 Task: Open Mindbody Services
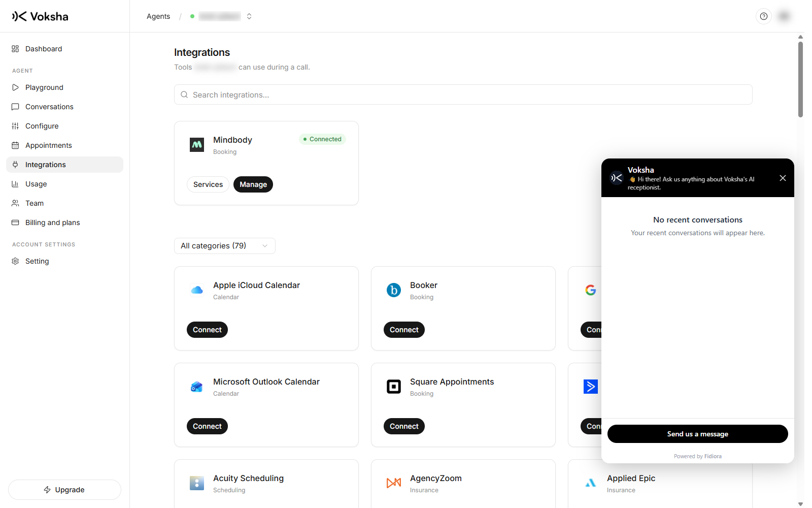pyautogui.click(x=208, y=184)
